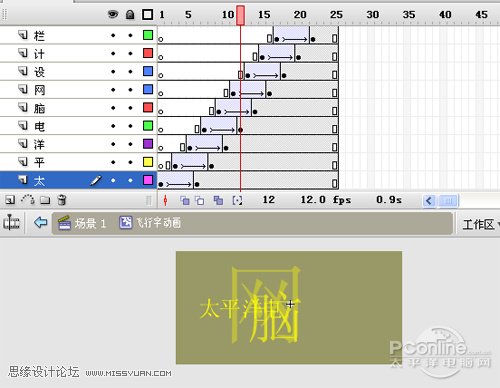Add a motion guide layer

[x=28, y=200]
